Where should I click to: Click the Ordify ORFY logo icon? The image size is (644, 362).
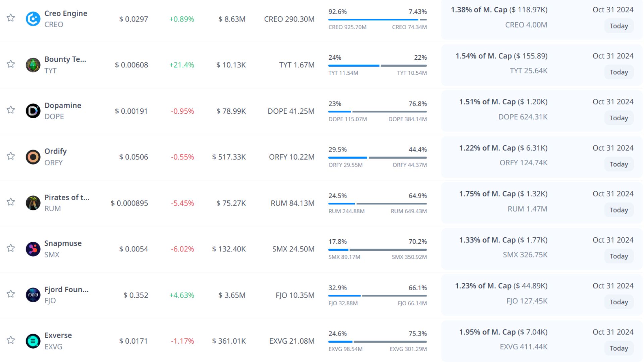[33, 157]
